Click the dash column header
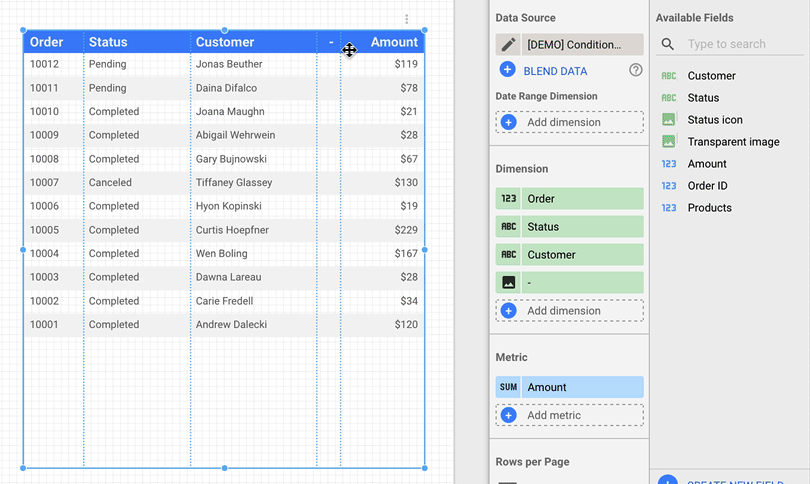810x484 pixels. (331, 42)
